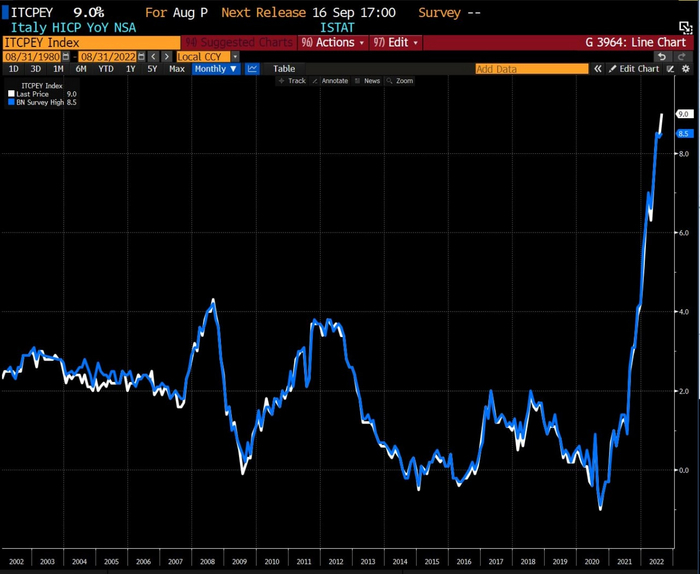Image resolution: width=700 pixels, height=574 pixels.
Task: Activate the Annotate tool
Action: point(330,81)
